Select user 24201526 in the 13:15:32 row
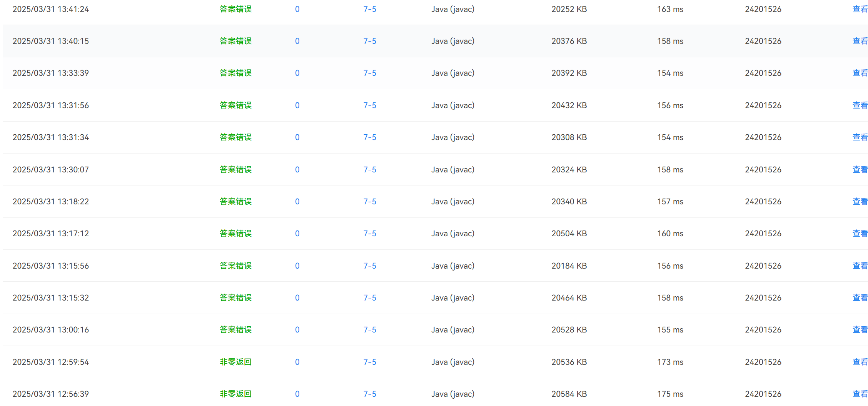Screen dimensions: 868x406 [763, 298]
